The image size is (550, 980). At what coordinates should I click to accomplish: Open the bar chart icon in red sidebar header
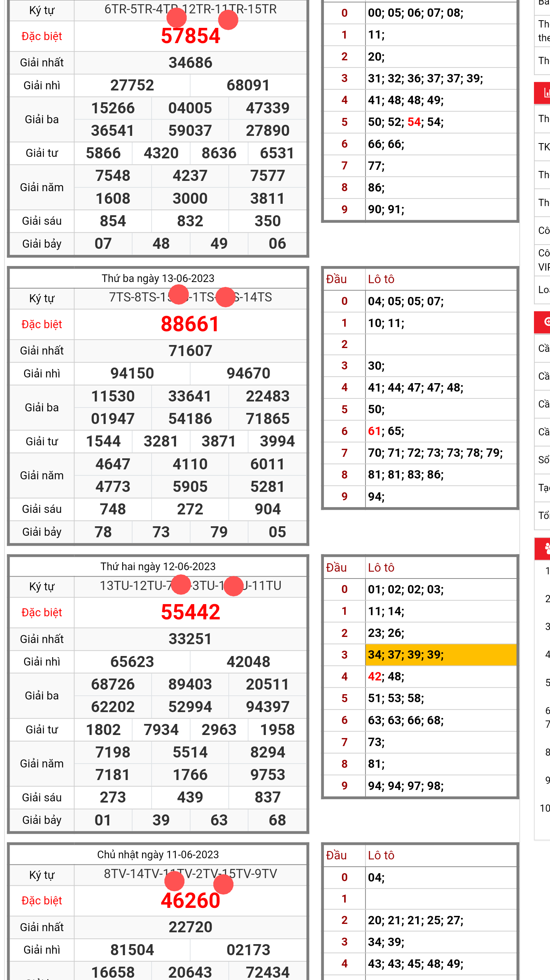click(x=546, y=93)
